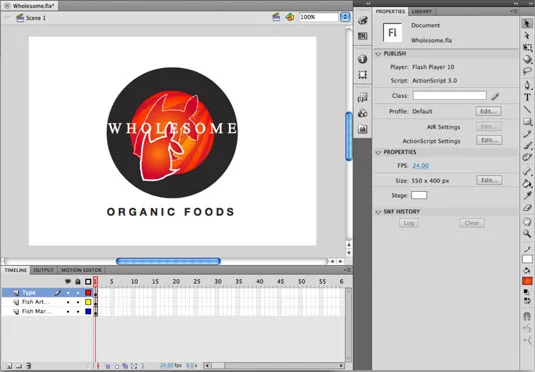Click the Delete layer trash icon

[x=29, y=366]
